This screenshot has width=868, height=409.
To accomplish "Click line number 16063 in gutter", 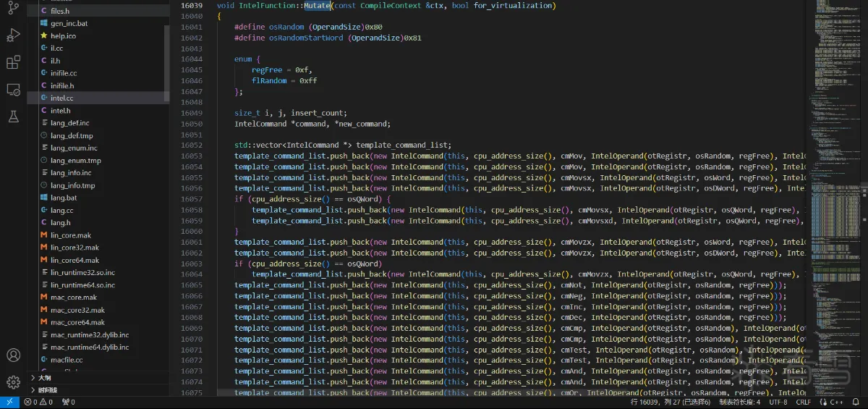I will click(x=191, y=263).
